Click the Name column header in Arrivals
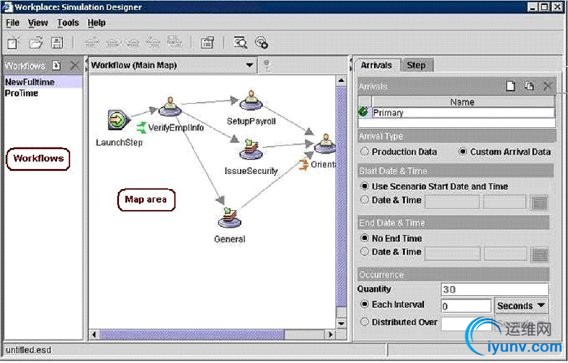This screenshot has height=363, width=568. click(x=463, y=102)
